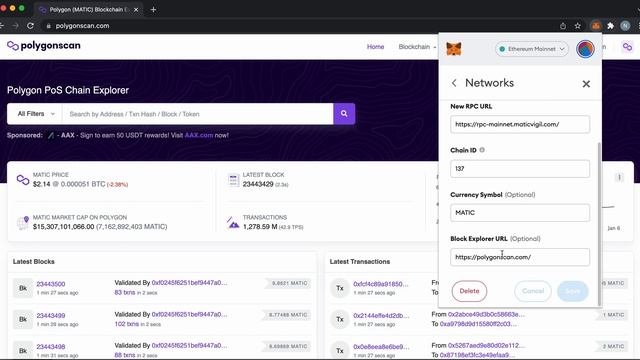This screenshot has height=360, width=640.
Task: Click the Tx icon for 0x2144effe4d2db
Action: pos(340,319)
